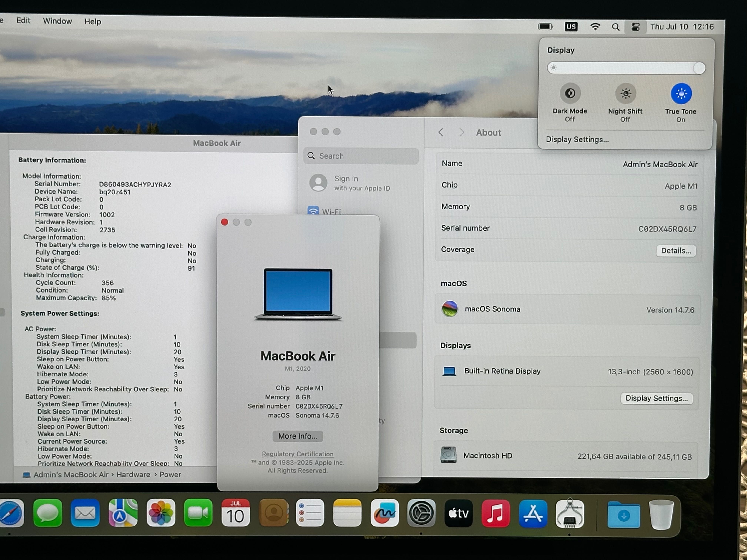747x560 pixels.
Task: Open Edit menu in menu bar
Action: pos(23,21)
